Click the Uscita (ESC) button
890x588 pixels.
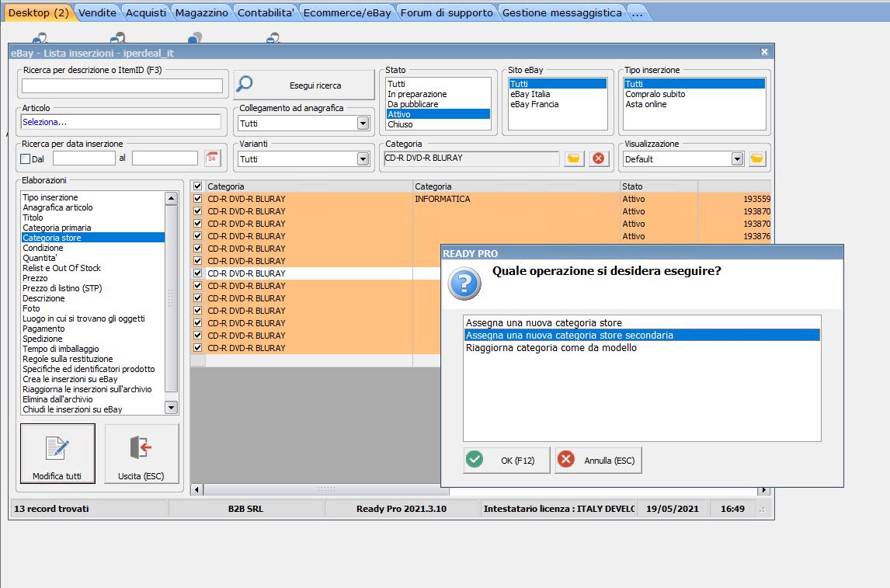click(x=141, y=454)
